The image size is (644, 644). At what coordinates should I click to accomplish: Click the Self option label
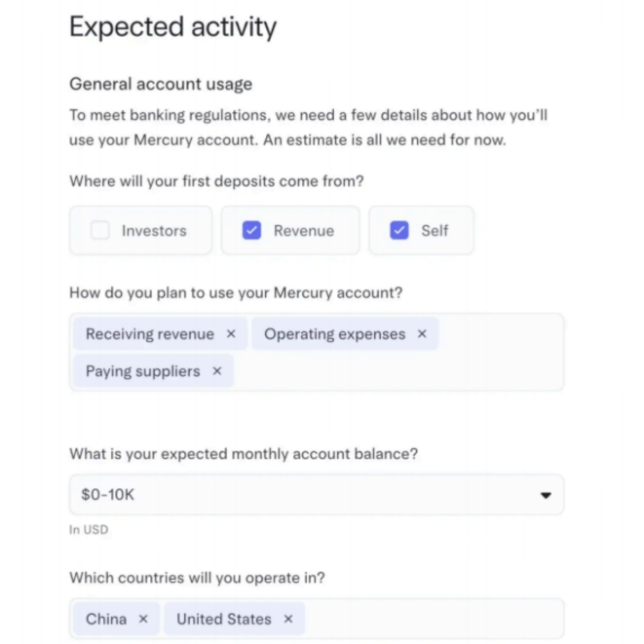tap(435, 231)
